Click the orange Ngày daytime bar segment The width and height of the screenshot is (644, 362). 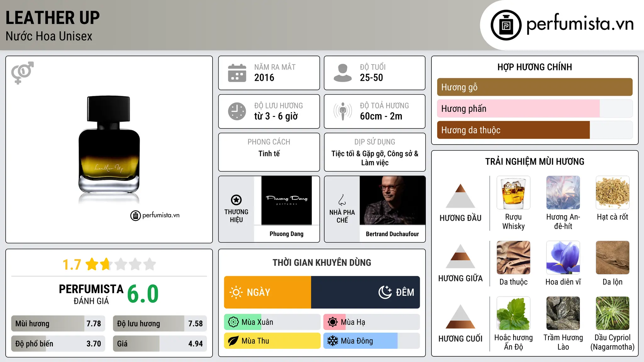point(268,292)
